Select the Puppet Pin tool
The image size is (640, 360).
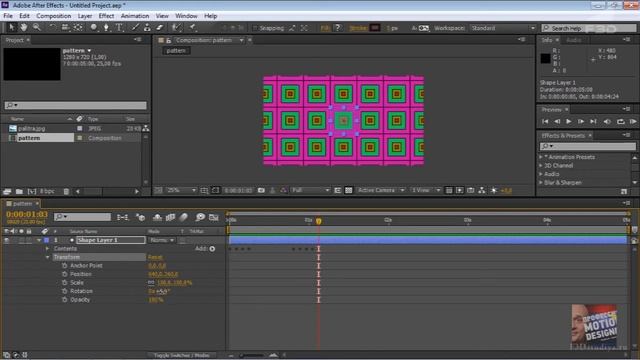click(x=193, y=27)
